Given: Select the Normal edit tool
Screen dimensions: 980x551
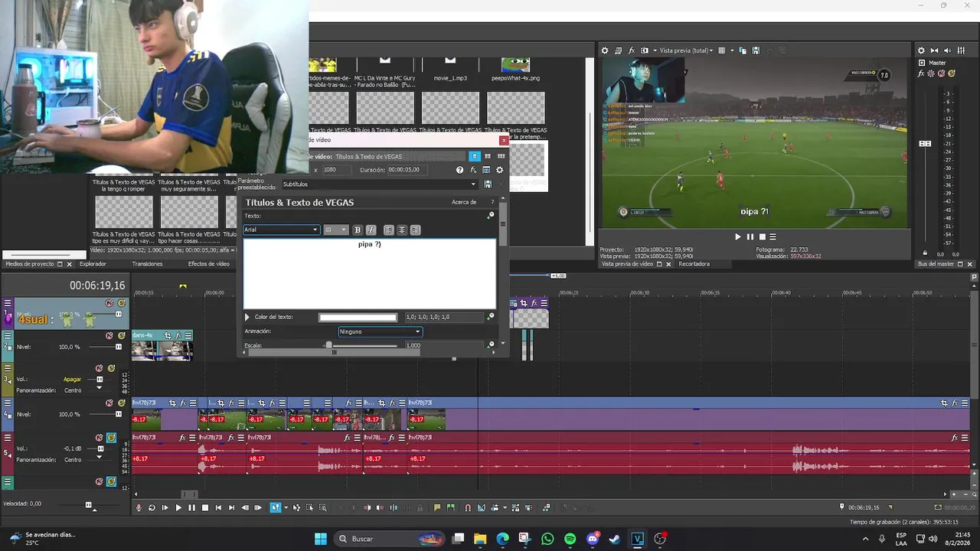Looking at the screenshot, I should point(276,507).
